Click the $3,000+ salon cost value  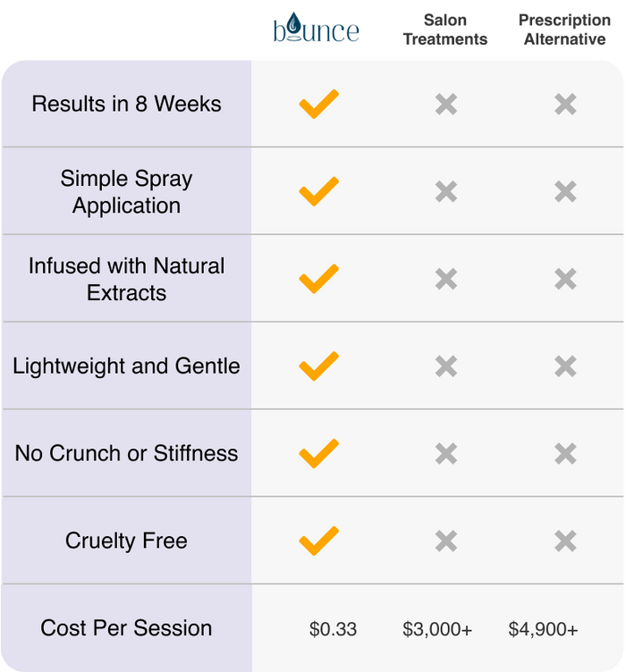pos(437,629)
